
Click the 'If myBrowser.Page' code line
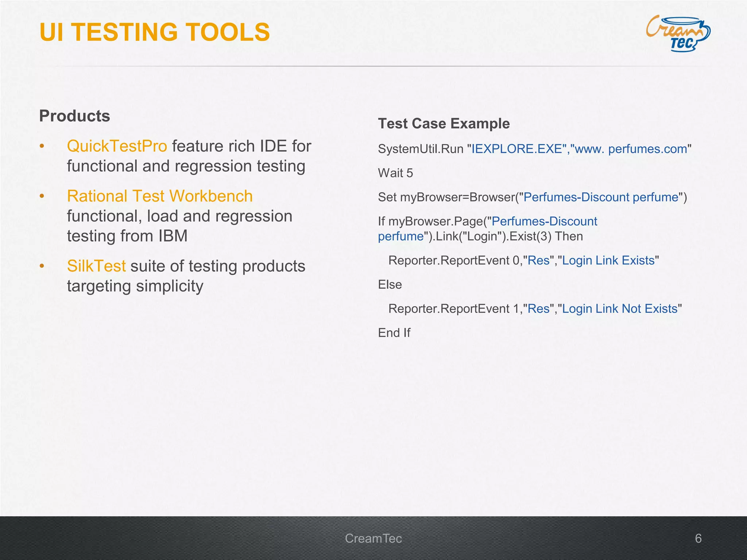tap(488, 229)
